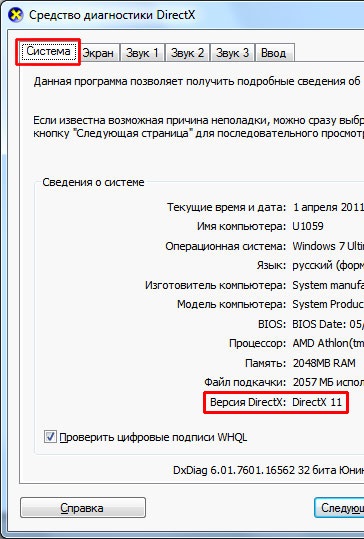Switch to the Ввод tab
Viewport: 364px width, 539px height.
[x=274, y=53]
